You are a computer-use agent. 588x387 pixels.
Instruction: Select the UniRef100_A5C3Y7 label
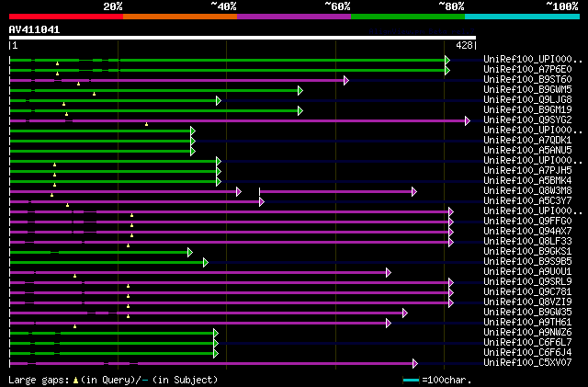pos(527,201)
